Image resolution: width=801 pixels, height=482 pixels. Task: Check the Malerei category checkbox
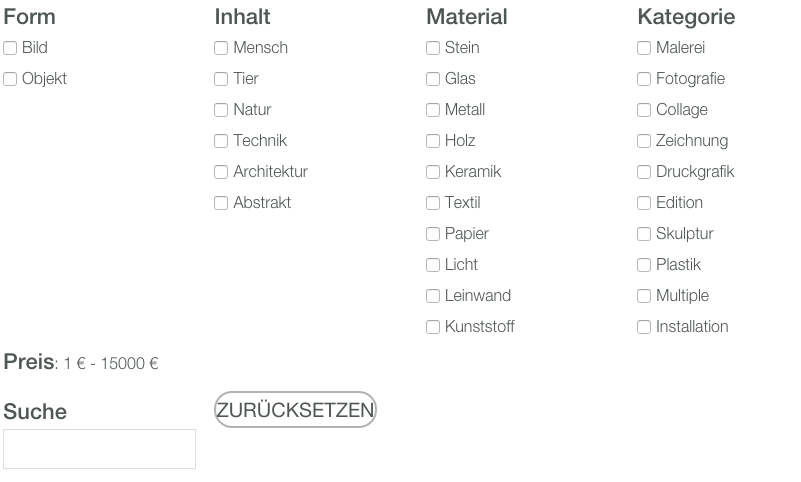pos(644,48)
